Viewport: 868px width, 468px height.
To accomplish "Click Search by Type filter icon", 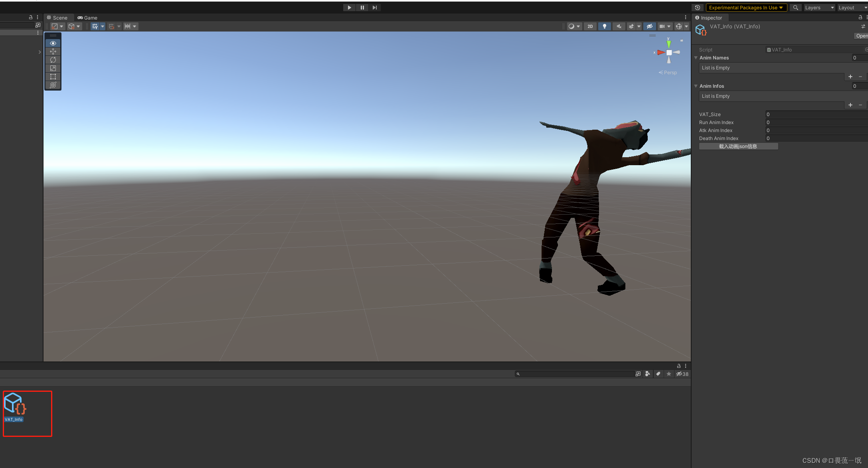I will (x=648, y=374).
